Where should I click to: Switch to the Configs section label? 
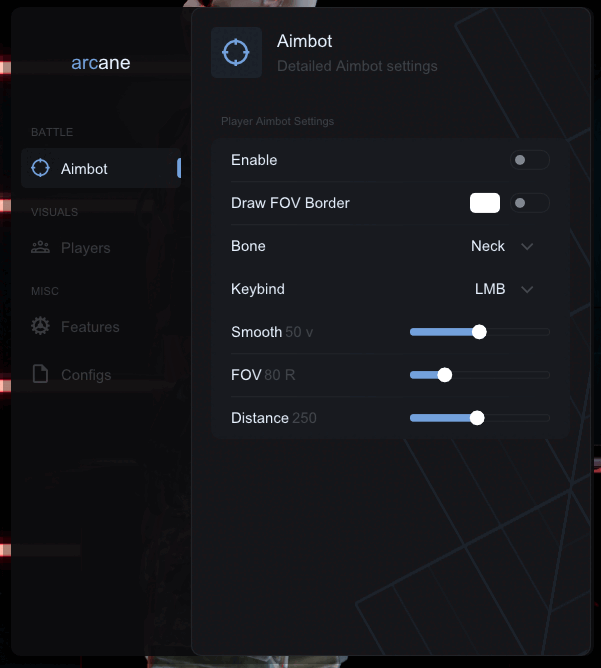[86, 375]
